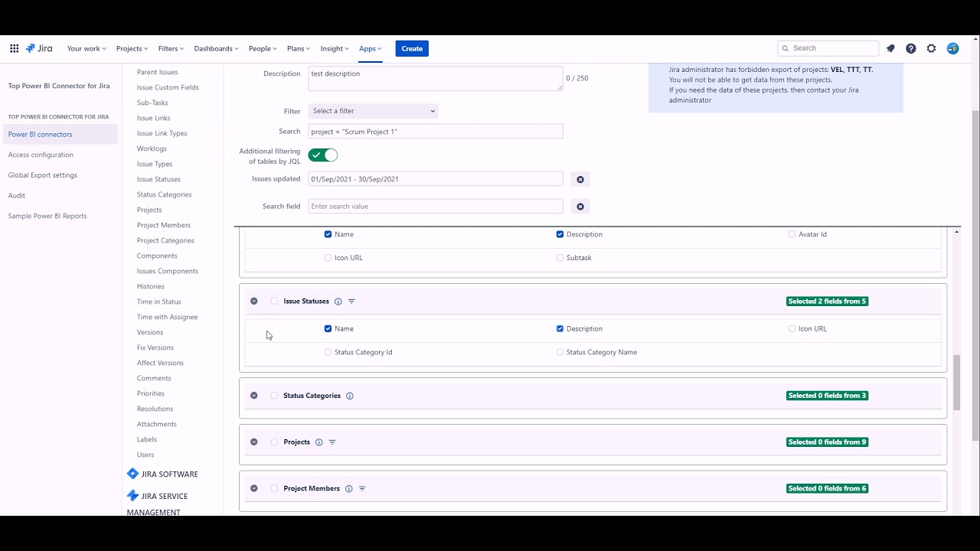Screen dimensions: 980x551
Task: Check the Avatar Id field
Action: (x=792, y=234)
